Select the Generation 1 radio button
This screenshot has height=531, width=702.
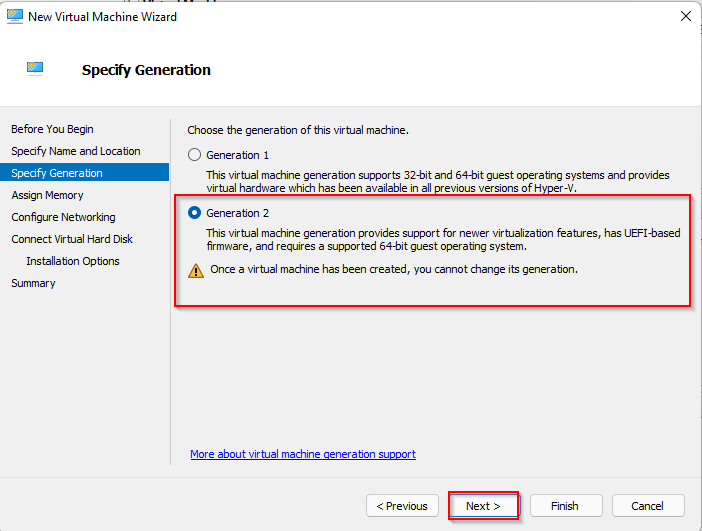[195, 155]
